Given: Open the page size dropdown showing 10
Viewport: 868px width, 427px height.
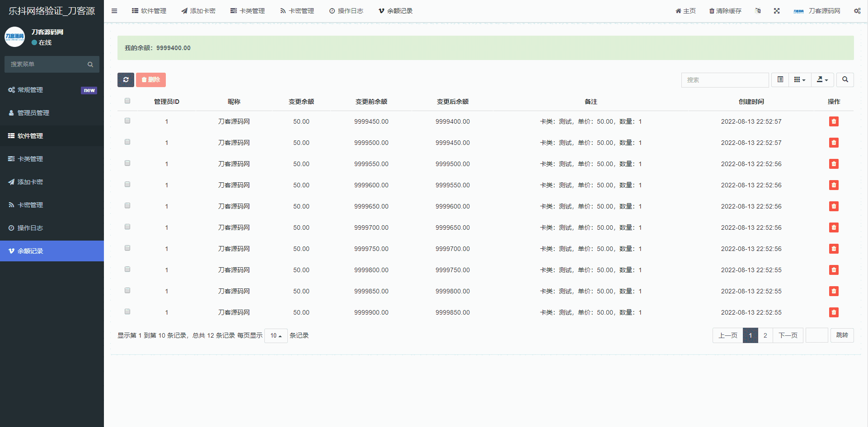Looking at the screenshot, I should [276, 336].
